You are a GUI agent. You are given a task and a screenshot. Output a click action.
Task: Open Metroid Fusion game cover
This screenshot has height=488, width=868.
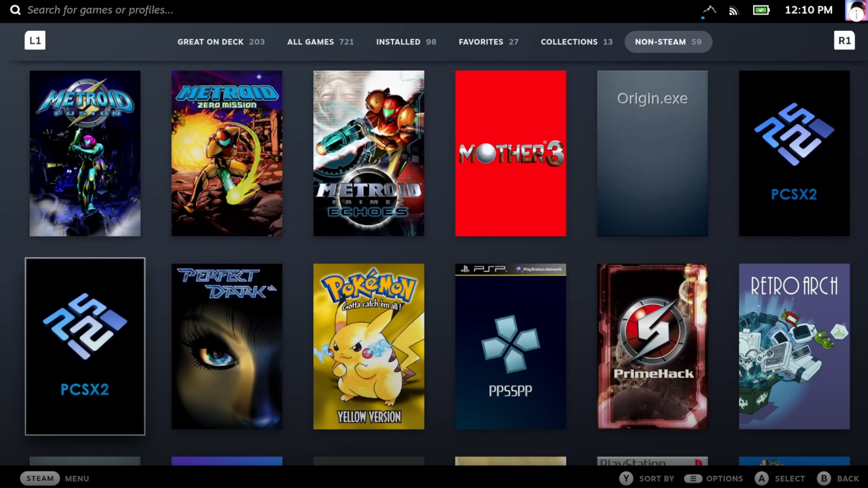coord(85,154)
